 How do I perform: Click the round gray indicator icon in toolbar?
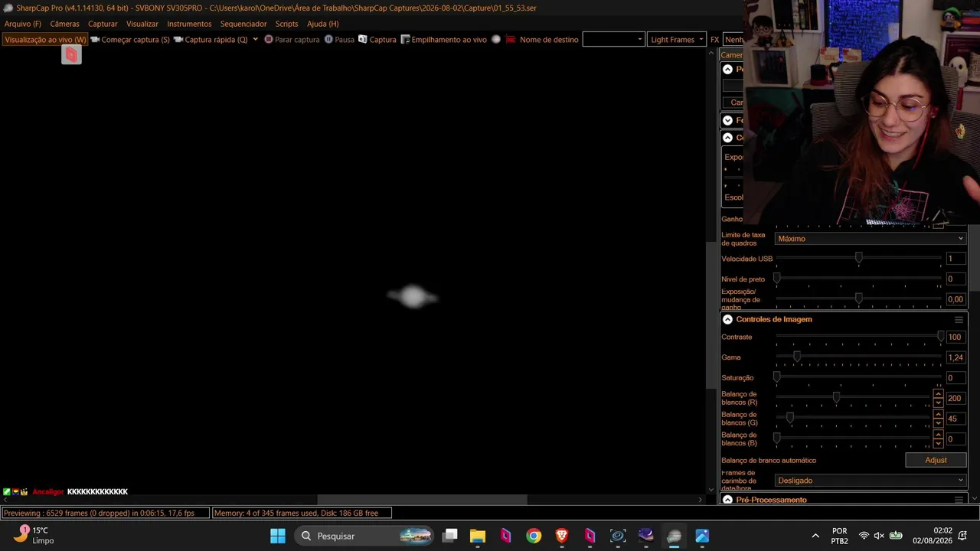pos(496,39)
